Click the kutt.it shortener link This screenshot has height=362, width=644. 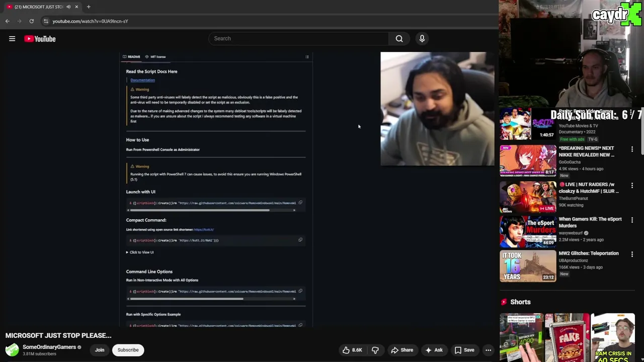click(x=204, y=230)
